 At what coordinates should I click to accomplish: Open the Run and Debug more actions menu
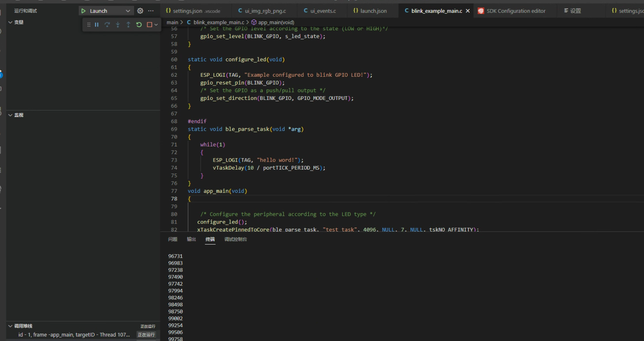coord(151,11)
